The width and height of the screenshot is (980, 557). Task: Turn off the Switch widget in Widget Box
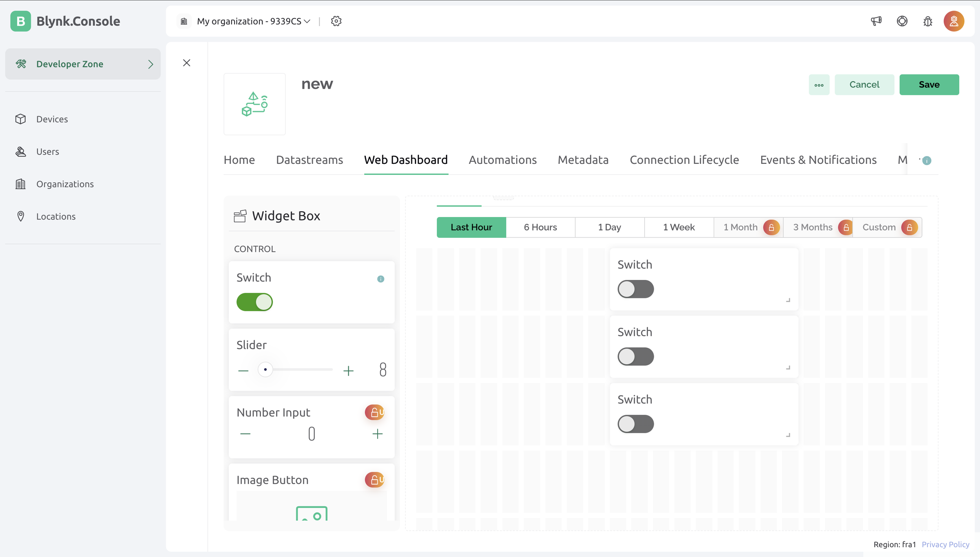[x=254, y=302]
